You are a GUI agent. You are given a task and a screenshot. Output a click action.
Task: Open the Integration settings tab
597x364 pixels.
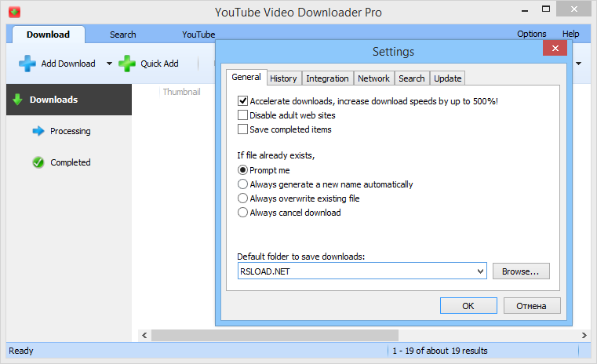coord(327,78)
